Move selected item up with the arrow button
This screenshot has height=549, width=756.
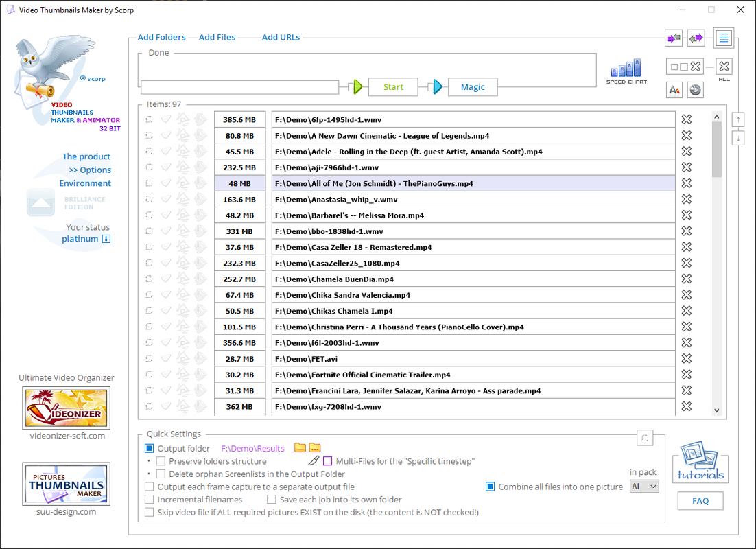pyautogui.click(x=737, y=119)
